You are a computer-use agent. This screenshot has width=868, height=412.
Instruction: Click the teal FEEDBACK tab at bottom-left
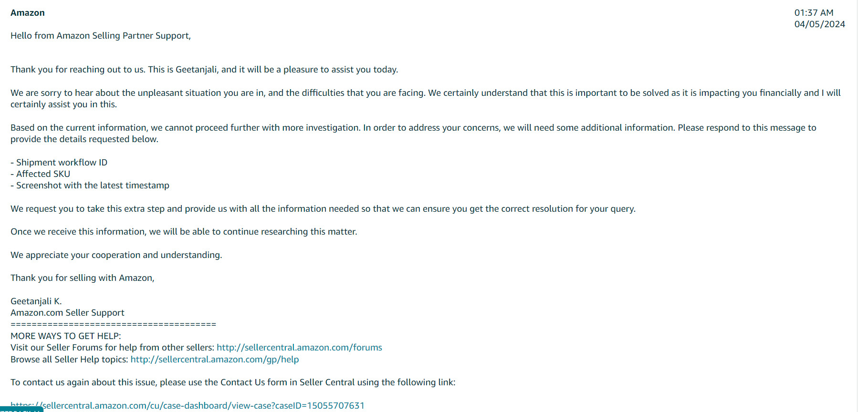[21, 410]
